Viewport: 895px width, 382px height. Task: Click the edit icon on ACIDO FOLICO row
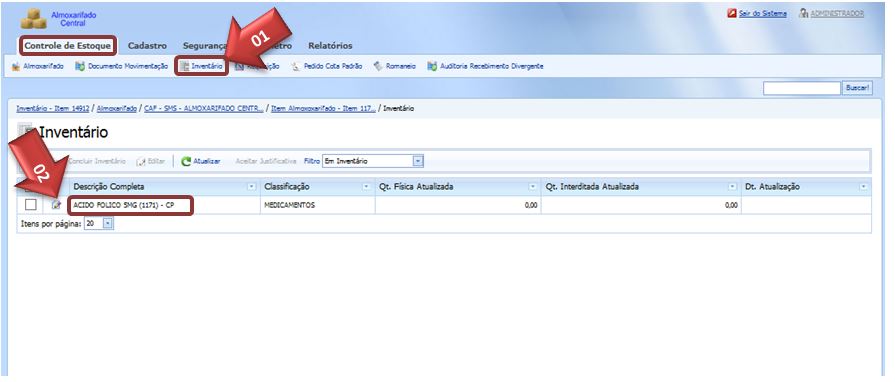point(56,205)
